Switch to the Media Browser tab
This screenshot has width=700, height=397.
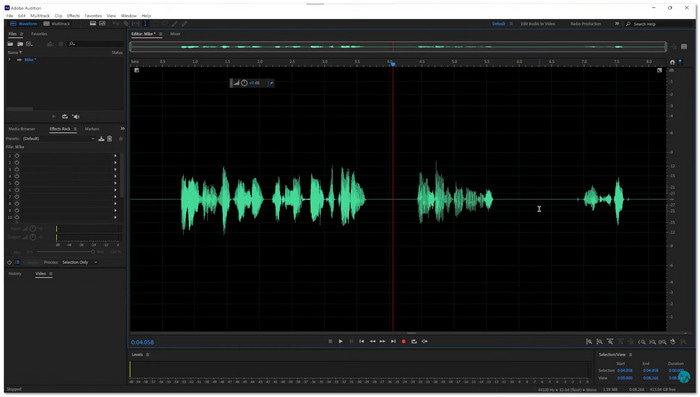(21, 129)
